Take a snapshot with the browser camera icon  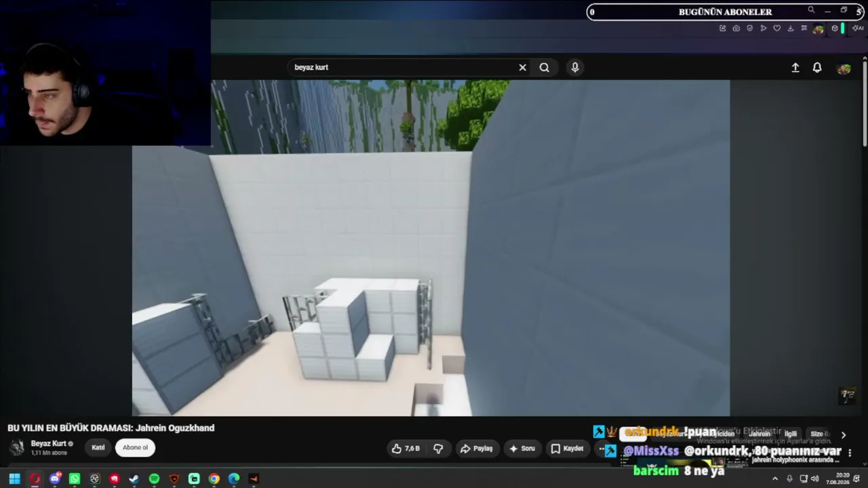pos(736,28)
